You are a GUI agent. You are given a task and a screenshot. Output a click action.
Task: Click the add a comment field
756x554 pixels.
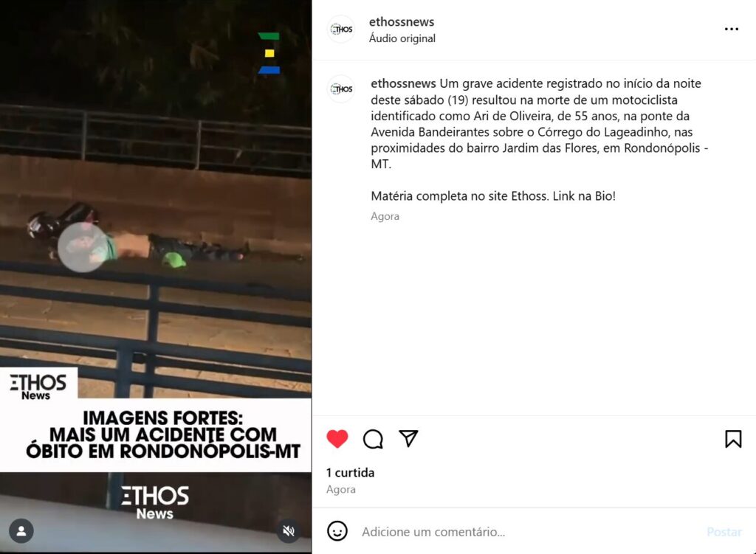point(530,532)
